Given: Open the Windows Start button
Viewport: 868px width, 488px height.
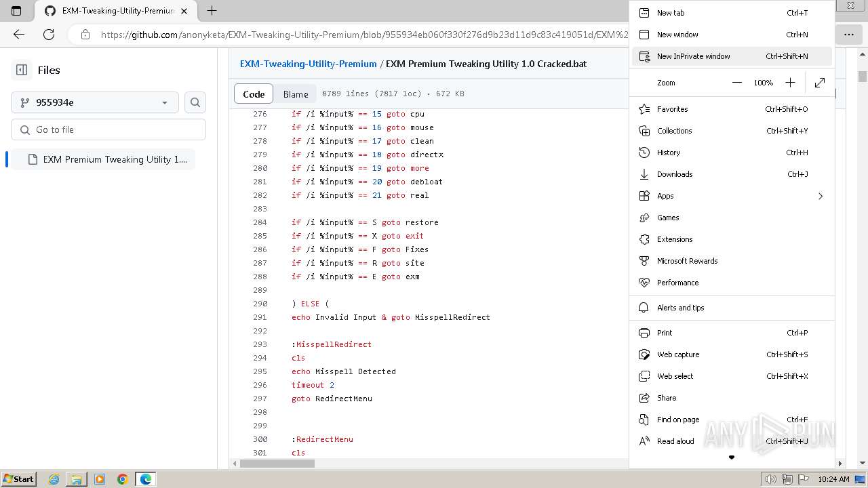Looking at the screenshot, I should pyautogui.click(x=18, y=479).
